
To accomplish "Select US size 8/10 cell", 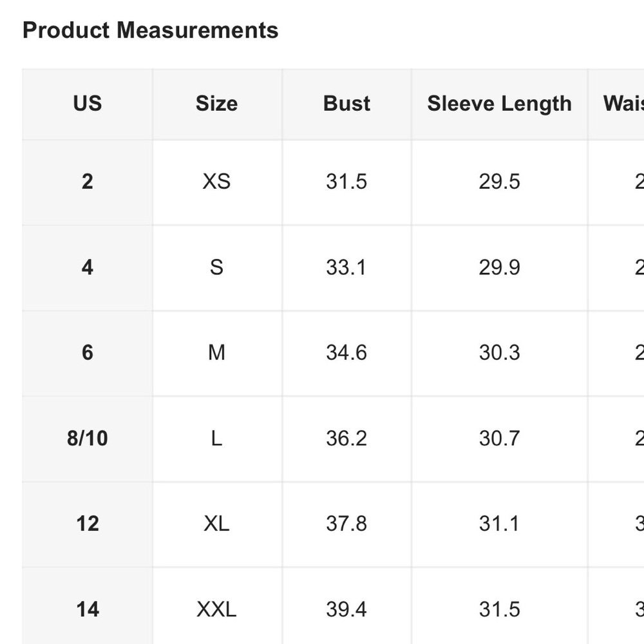I will [x=88, y=439].
